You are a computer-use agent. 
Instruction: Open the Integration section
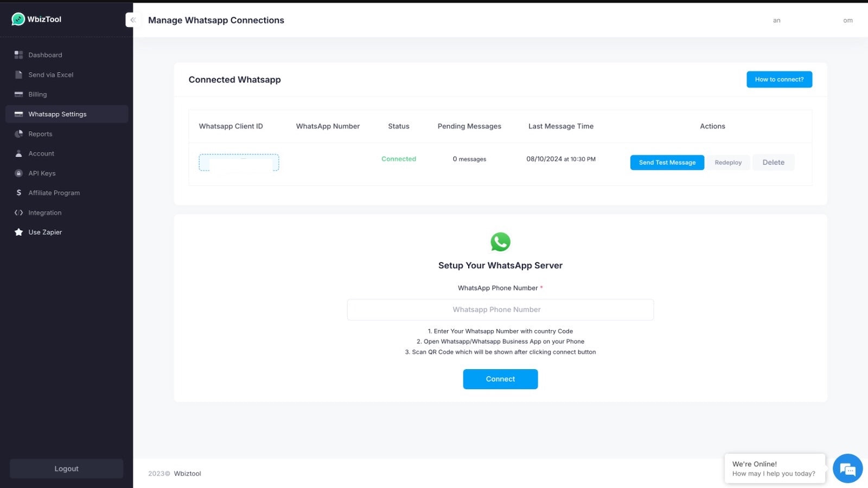tap(44, 212)
